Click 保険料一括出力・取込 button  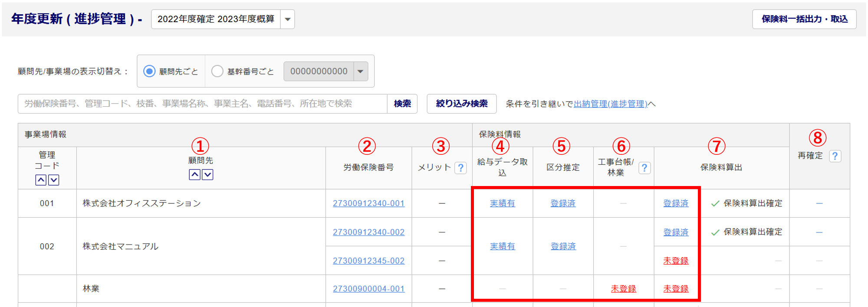(x=804, y=19)
